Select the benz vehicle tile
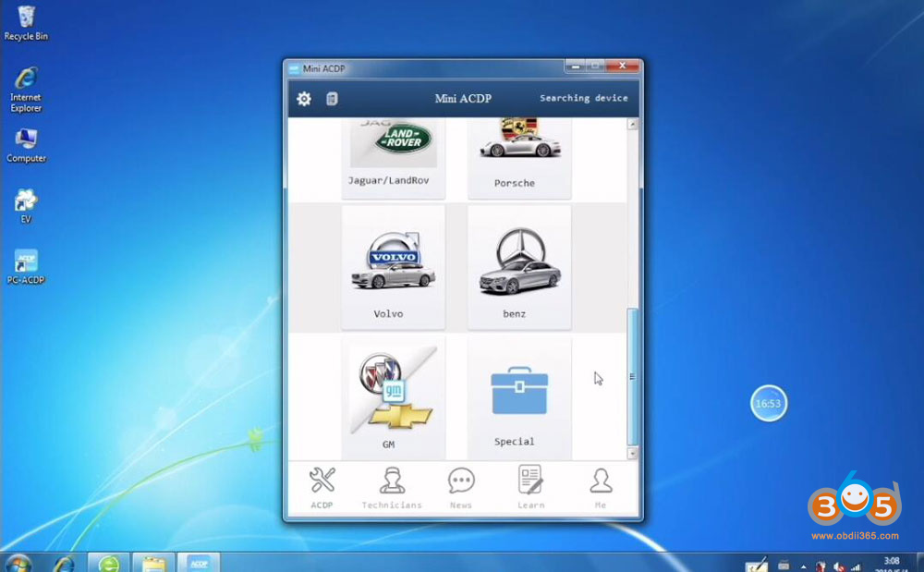This screenshot has height=572, width=924. click(518, 266)
